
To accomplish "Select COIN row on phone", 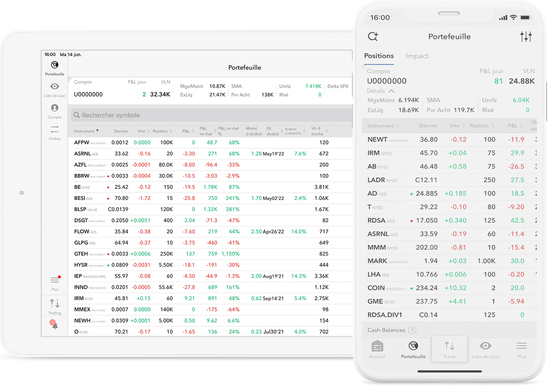I will click(x=450, y=288).
